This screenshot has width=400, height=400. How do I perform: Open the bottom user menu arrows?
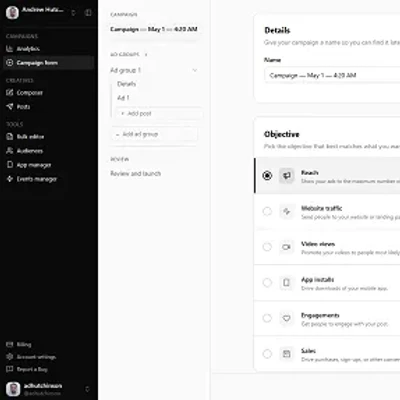(x=87, y=389)
